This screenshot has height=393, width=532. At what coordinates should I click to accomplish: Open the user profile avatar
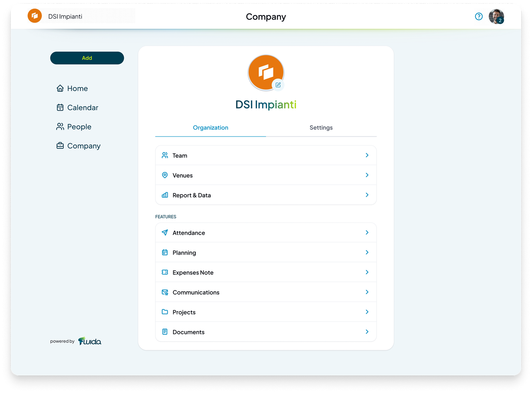point(496,16)
